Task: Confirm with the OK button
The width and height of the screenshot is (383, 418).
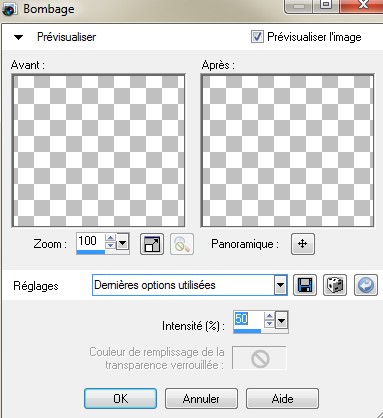Action: 120,398
